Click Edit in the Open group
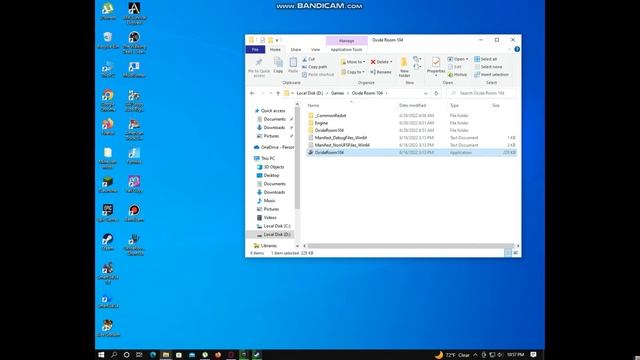This screenshot has width=640, height=360. point(455,67)
